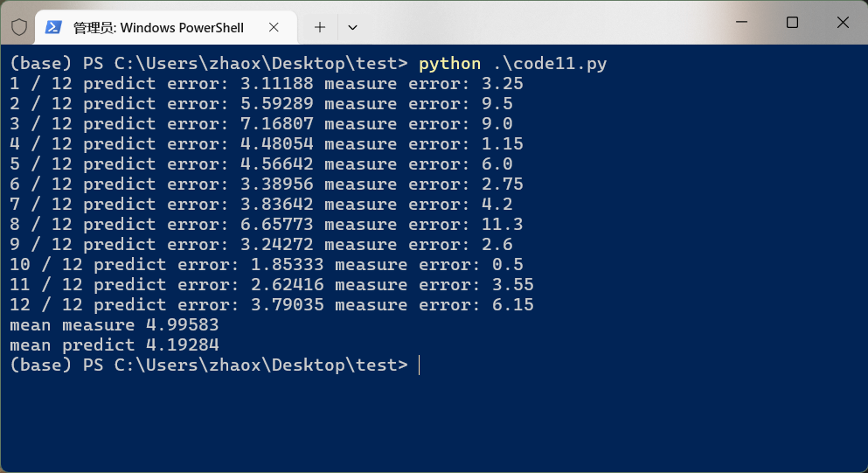This screenshot has width=868, height=473.
Task: Click the .\code11.py argument text
Action: click(550, 64)
